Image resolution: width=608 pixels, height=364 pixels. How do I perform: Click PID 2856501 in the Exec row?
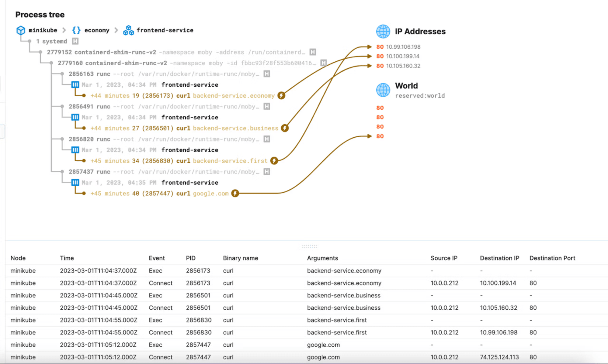[x=198, y=295]
